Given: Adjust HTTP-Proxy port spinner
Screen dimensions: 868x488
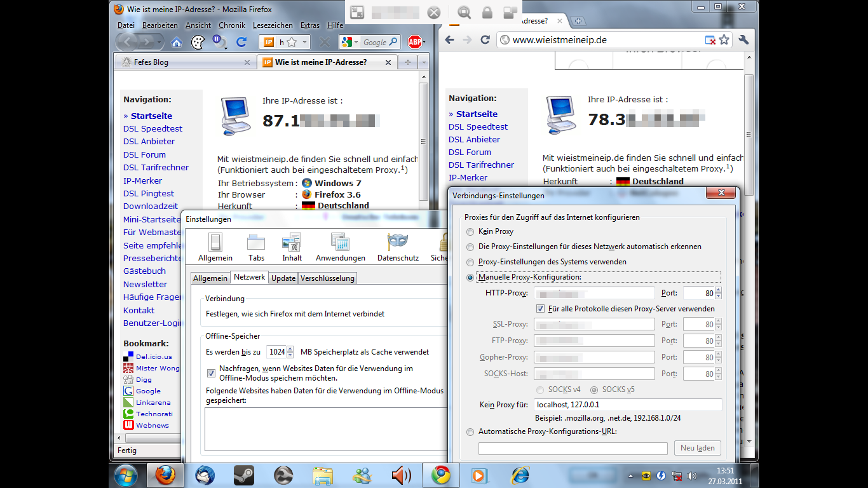Looking at the screenshot, I should pos(718,293).
